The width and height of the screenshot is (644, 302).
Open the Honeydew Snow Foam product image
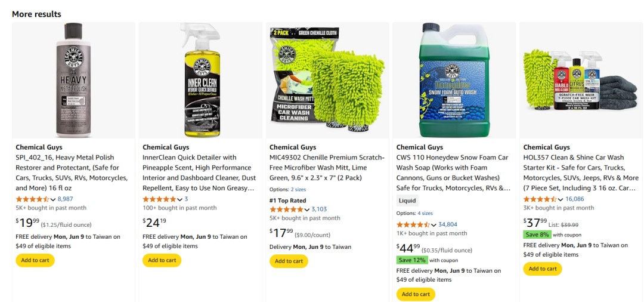click(454, 80)
